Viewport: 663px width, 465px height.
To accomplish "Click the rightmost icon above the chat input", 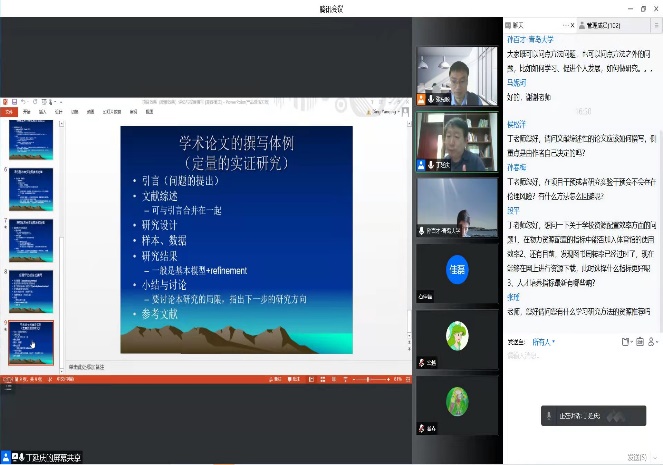I will (x=652, y=341).
